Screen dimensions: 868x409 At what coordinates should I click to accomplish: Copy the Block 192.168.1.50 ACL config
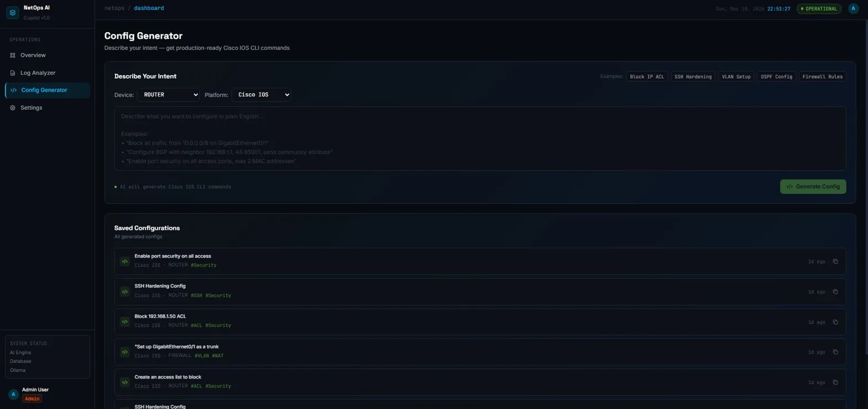(x=835, y=321)
